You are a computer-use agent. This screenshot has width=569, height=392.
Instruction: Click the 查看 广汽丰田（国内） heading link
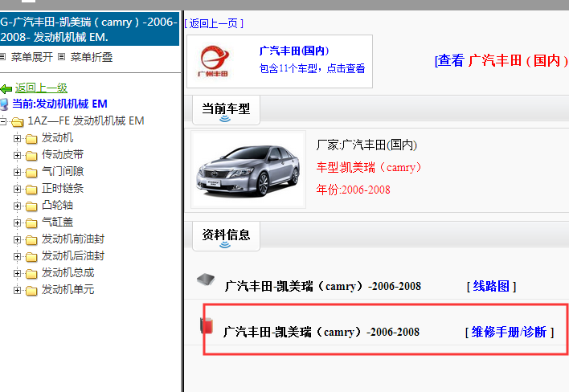tap(501, 60)
